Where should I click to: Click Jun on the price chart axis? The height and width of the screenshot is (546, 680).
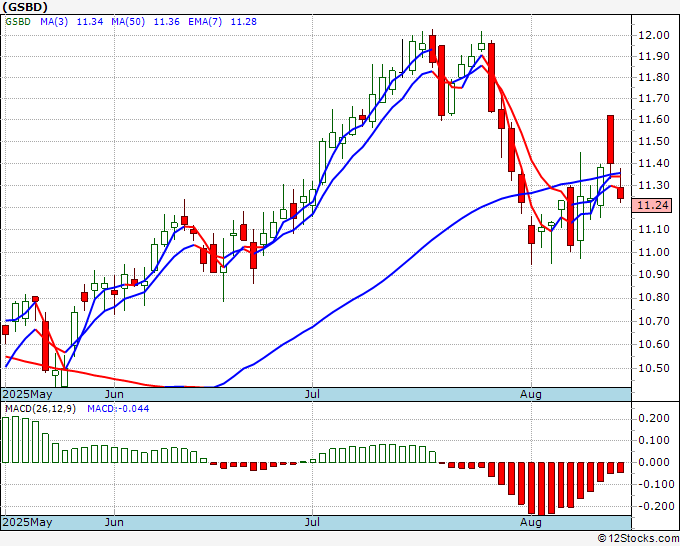pyautogui.click(x=114, y=394)
